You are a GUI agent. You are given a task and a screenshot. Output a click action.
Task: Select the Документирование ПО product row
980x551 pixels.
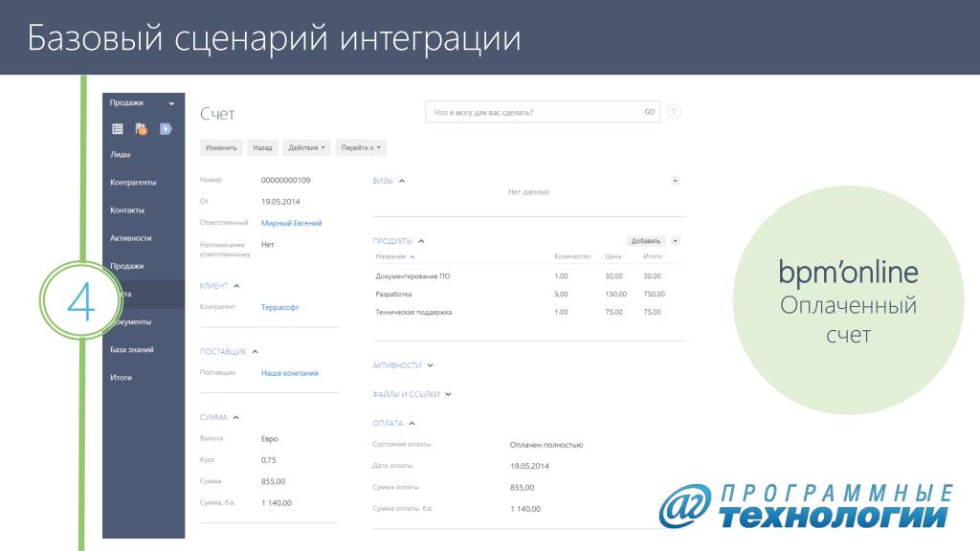528,276
